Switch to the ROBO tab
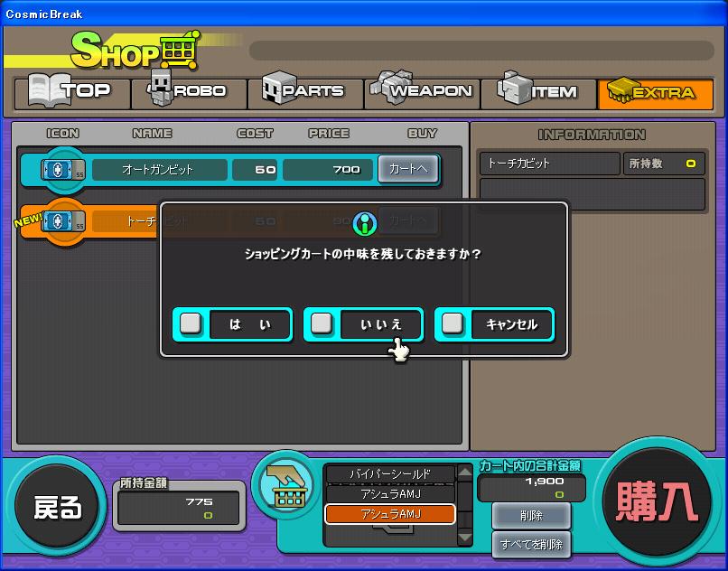728x571 pixels. tap(190, 94)
